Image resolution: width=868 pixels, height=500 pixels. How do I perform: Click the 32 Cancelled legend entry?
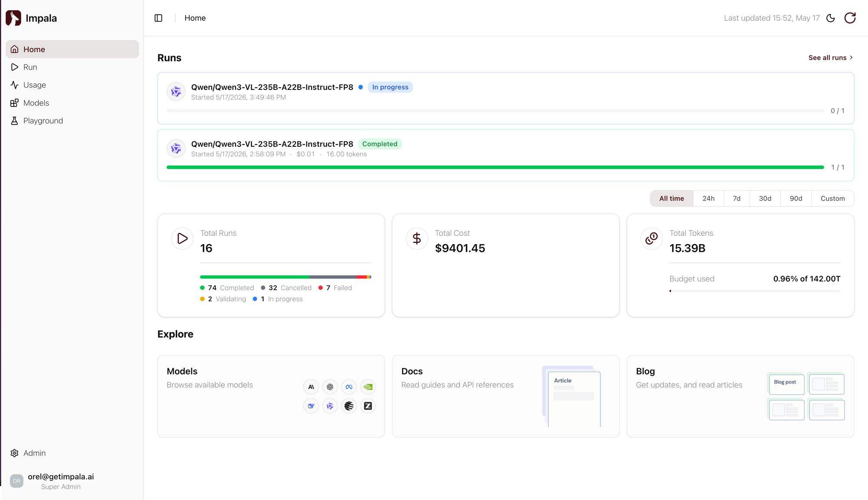pos(286,288)
